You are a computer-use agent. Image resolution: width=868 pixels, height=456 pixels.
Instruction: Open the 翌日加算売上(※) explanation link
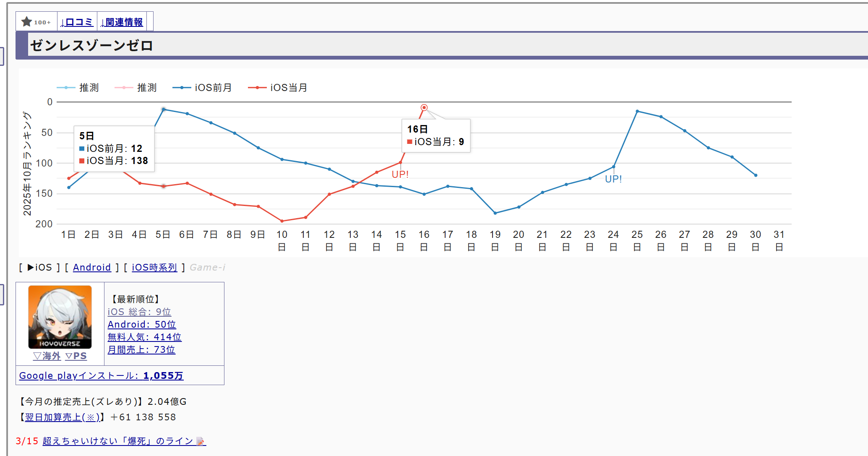[62, 417]
